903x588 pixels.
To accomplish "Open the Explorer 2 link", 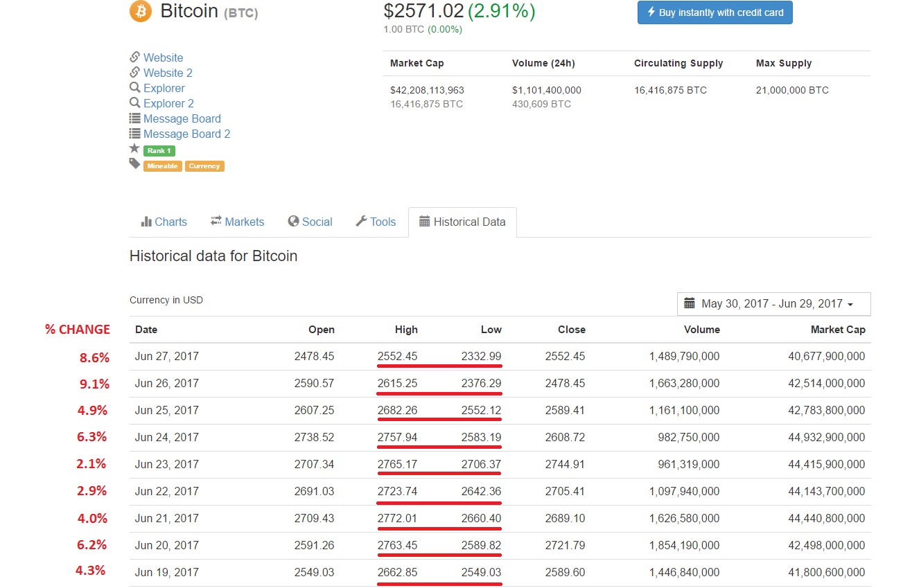I will click(169, 103).
